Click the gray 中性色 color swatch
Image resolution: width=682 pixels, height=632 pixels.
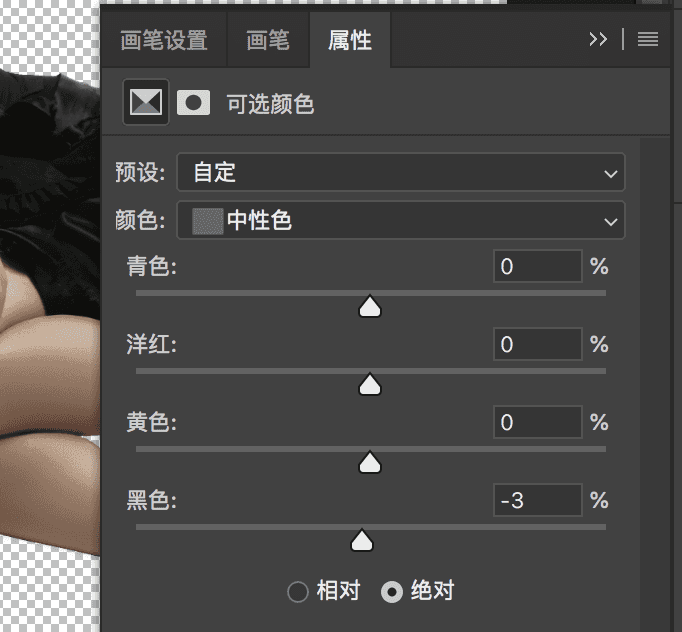(208, 221)
